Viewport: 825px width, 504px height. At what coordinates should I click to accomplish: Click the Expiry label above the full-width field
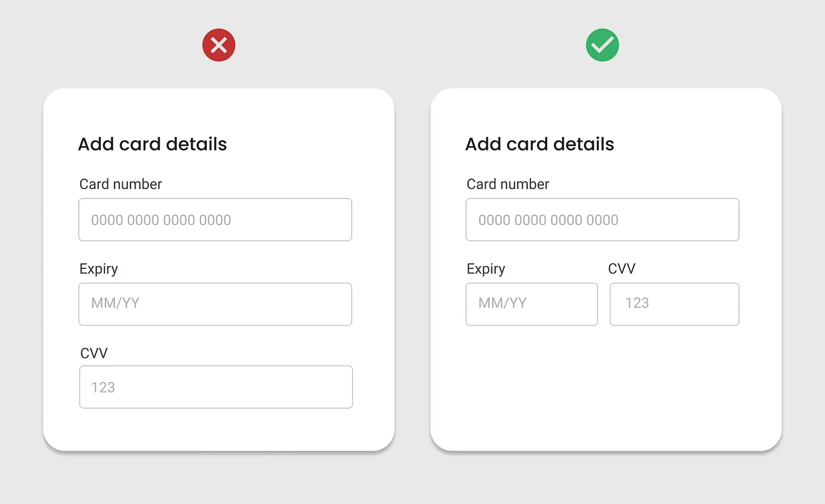(99, 269)
